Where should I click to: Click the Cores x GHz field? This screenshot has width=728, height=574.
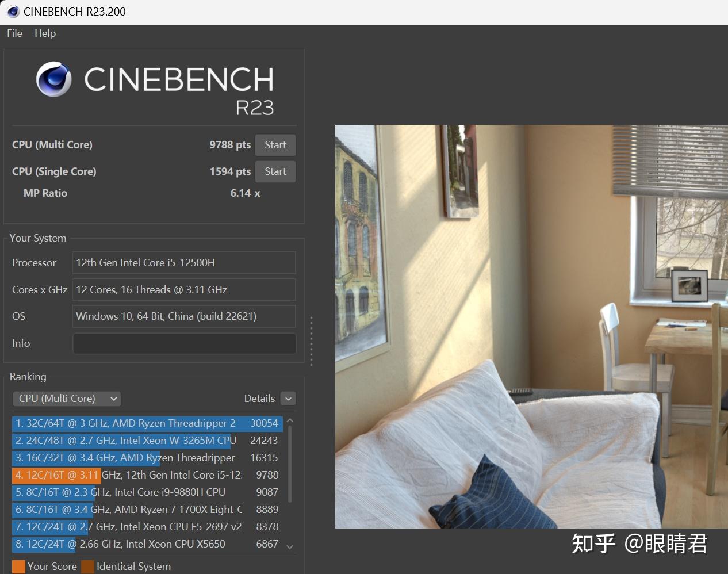[x=184, y=290]
